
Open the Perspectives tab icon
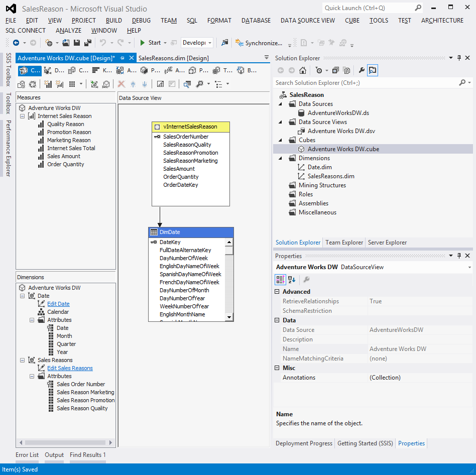click(192, 70)
